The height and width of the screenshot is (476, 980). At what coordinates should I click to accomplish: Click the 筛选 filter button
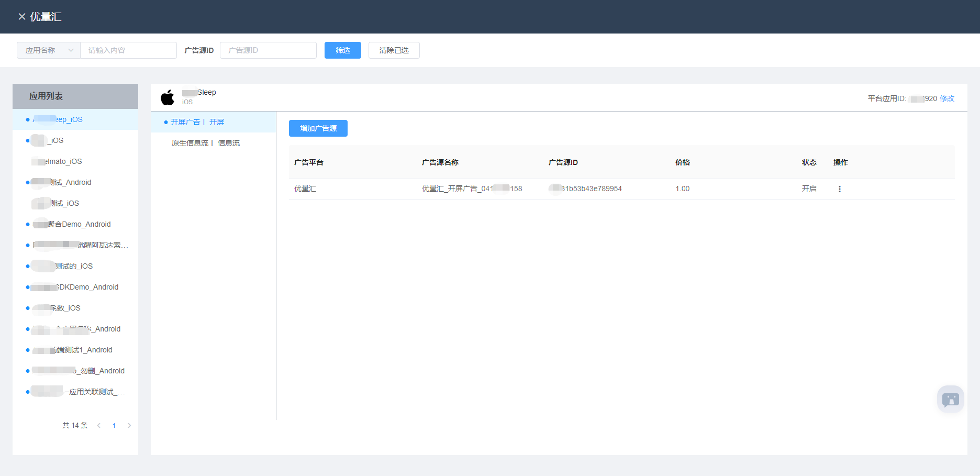point(343,50)
